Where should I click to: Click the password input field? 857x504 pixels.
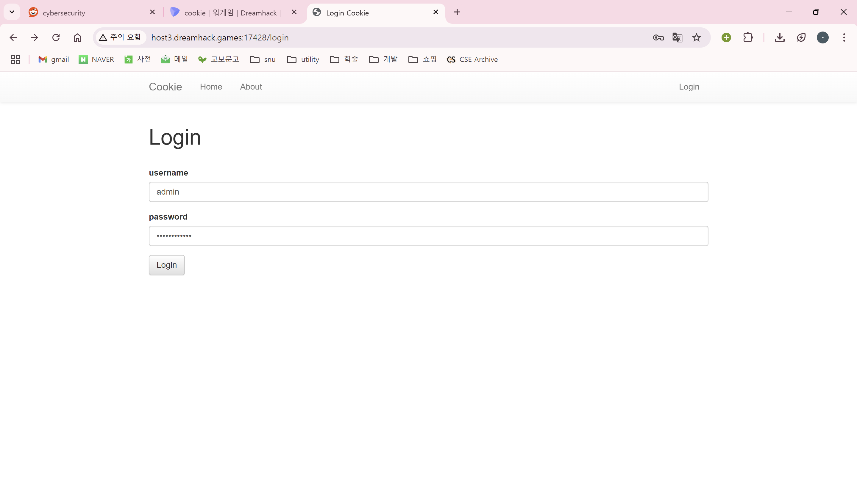pyautogui.click(x=428, y=236)
